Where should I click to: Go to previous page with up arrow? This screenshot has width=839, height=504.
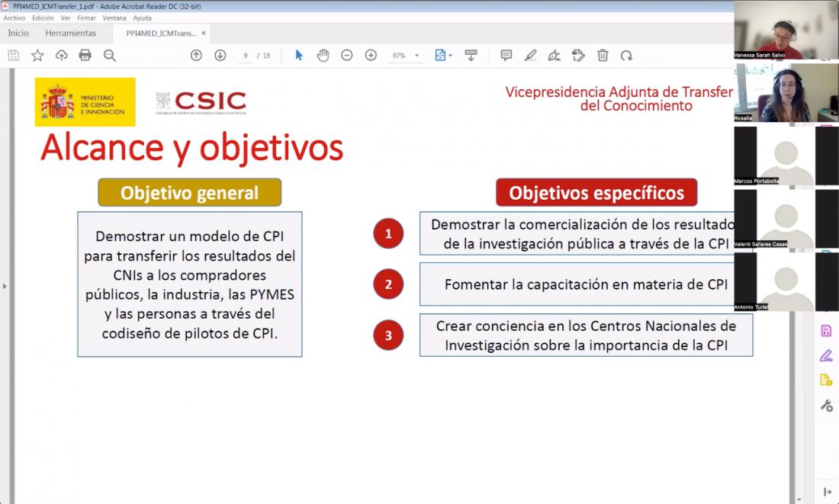[196, 55]
